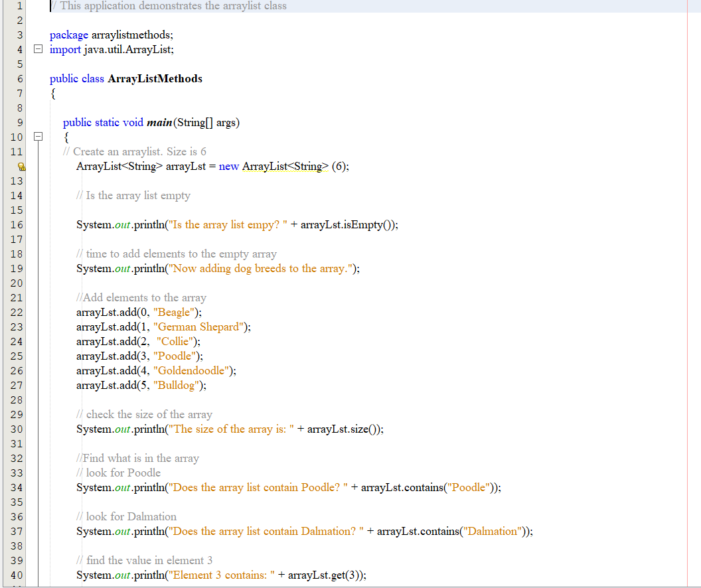This screenshot has height=588, width=701.
Task: Click the "Beagle" string literal
Action: (x=174, y=313)
